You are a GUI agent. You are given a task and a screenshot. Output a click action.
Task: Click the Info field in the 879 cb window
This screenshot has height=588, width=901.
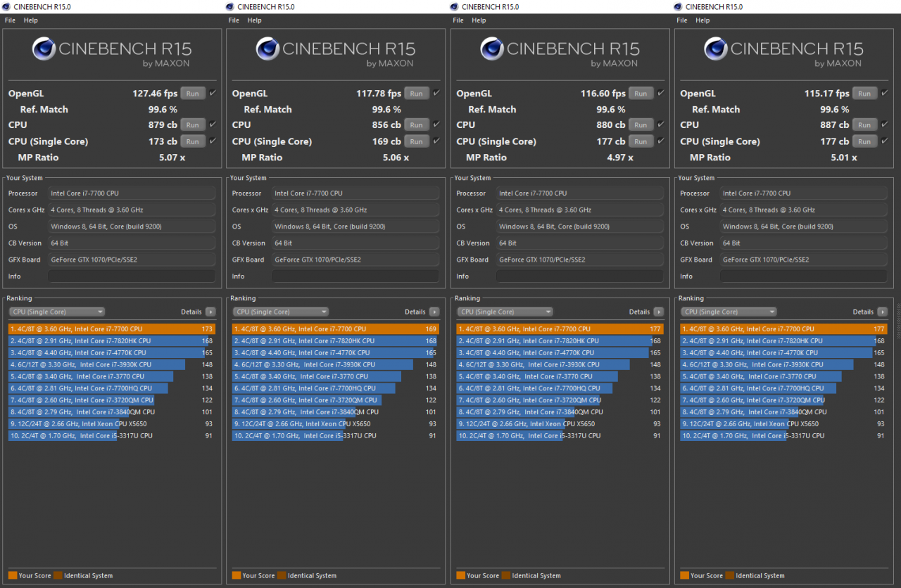(x=132, y=276)
